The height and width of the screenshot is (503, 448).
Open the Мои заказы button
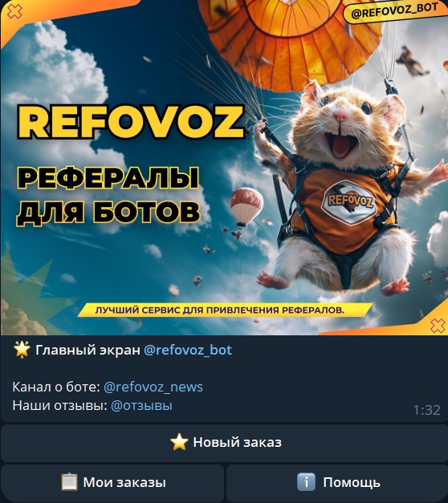pyautogui.click(x=112, y=483)
